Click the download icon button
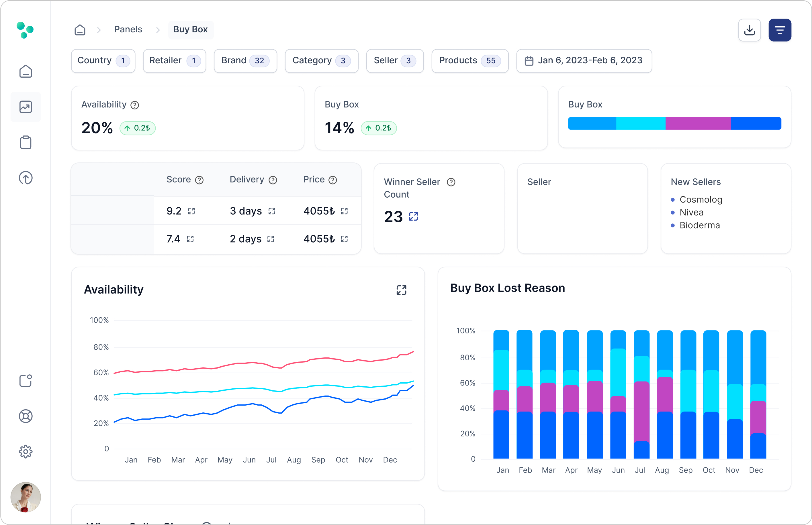This screenshot has width=812, height=525. pos(749,30)
